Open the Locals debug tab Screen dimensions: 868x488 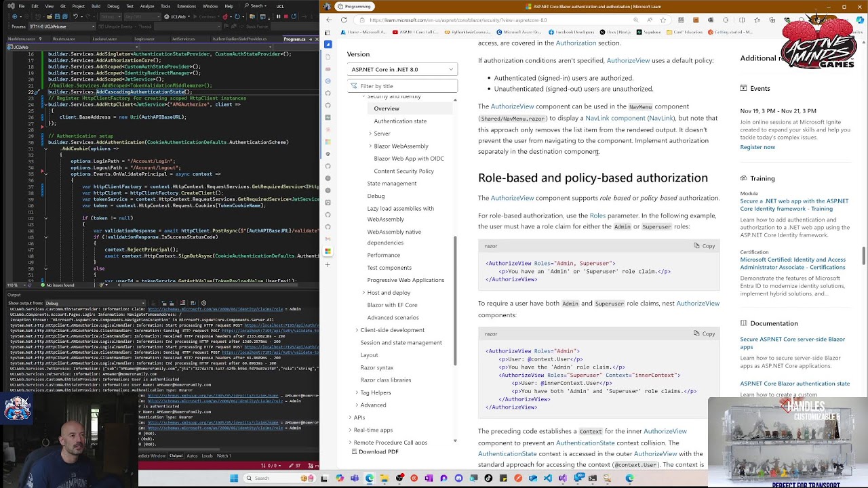pyautogui.click(x=208, y=455)
